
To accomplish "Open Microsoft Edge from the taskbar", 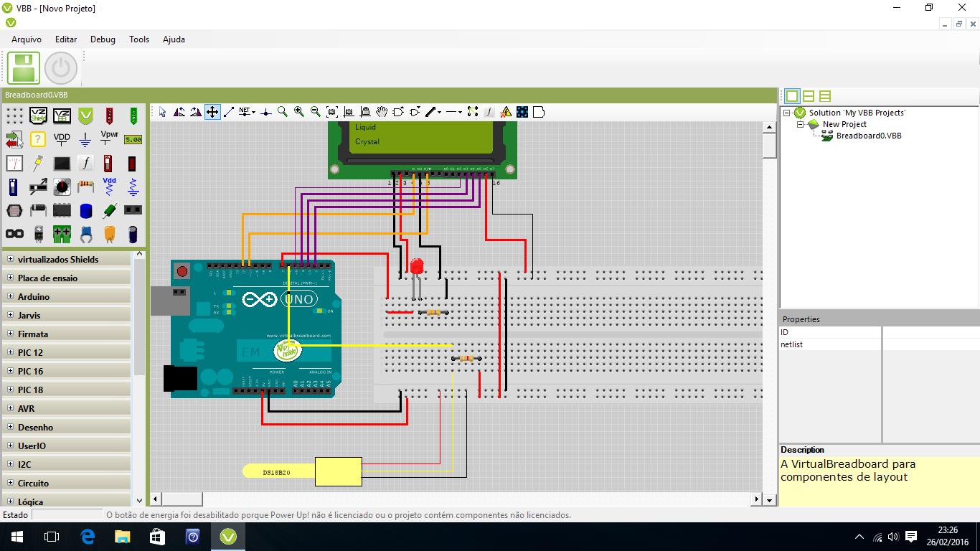I will pos(88,536).
